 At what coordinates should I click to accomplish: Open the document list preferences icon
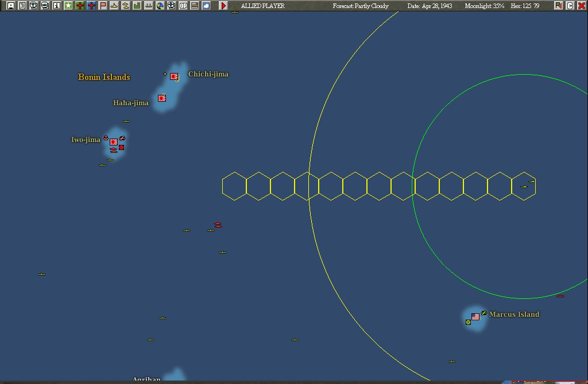click(22, 6)
